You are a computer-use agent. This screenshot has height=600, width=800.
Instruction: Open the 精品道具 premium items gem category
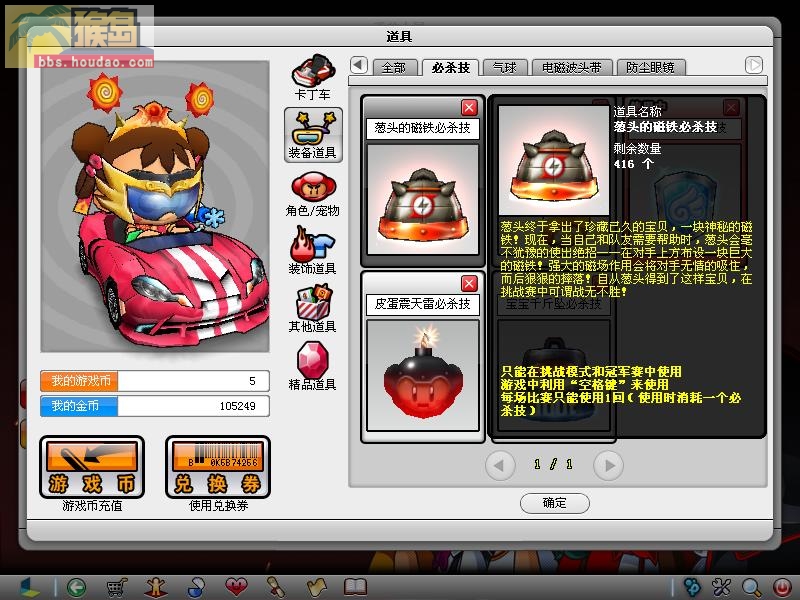click(x=313, y=366)
